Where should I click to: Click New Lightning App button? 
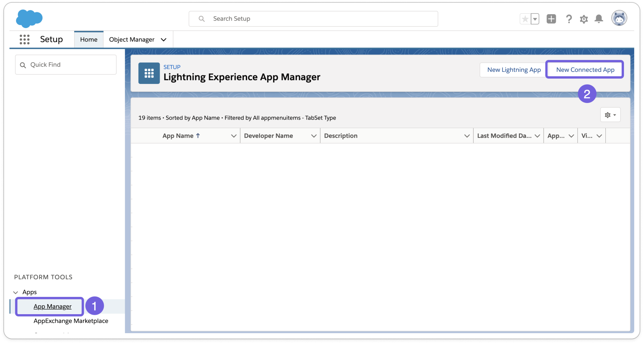[x=514, y=70]
